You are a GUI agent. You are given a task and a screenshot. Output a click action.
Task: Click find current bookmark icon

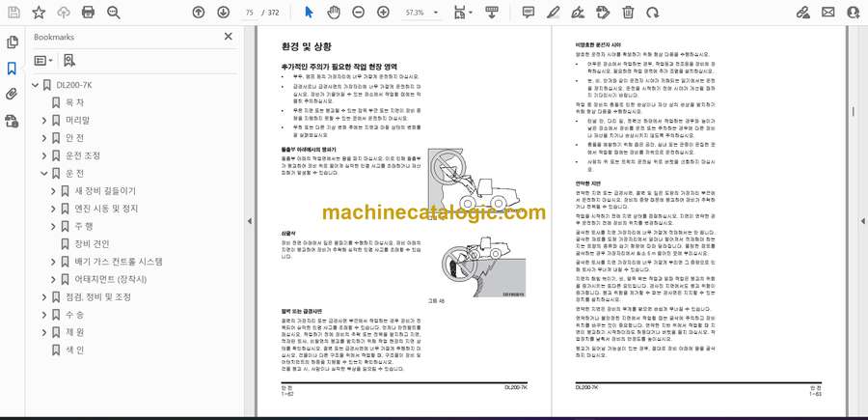coord(69,61)
